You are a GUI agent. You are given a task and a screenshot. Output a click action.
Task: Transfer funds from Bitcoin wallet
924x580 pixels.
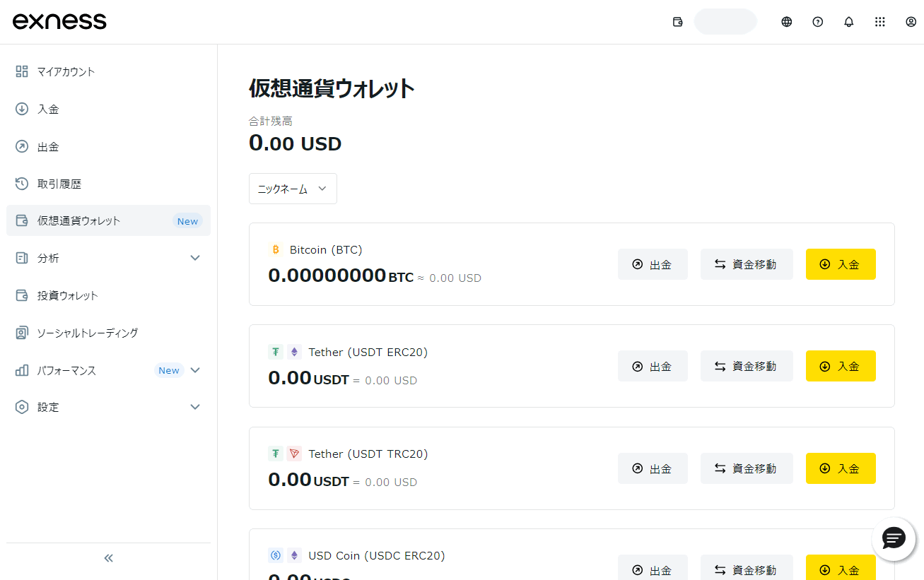tap(747, 264)
